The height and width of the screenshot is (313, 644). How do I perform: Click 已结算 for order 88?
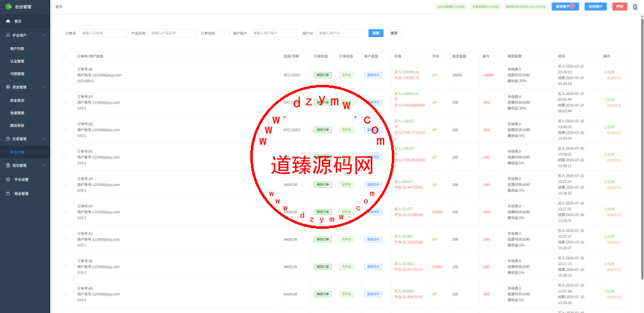609,72
